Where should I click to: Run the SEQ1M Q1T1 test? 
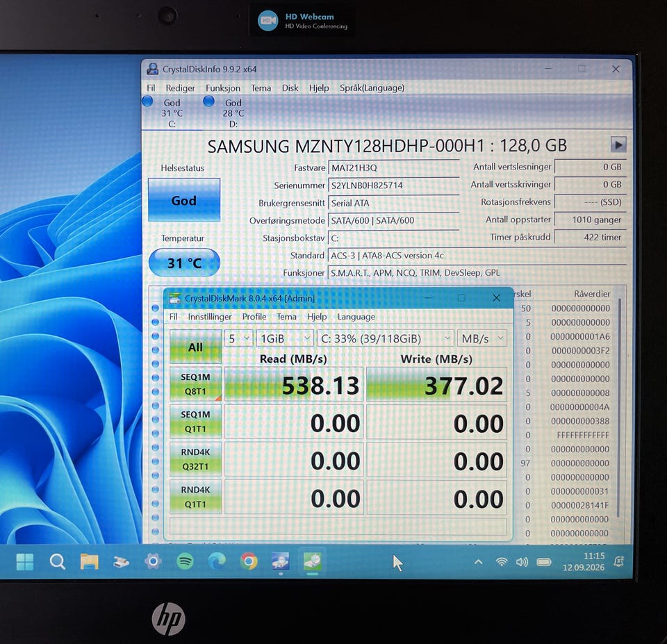195,422
